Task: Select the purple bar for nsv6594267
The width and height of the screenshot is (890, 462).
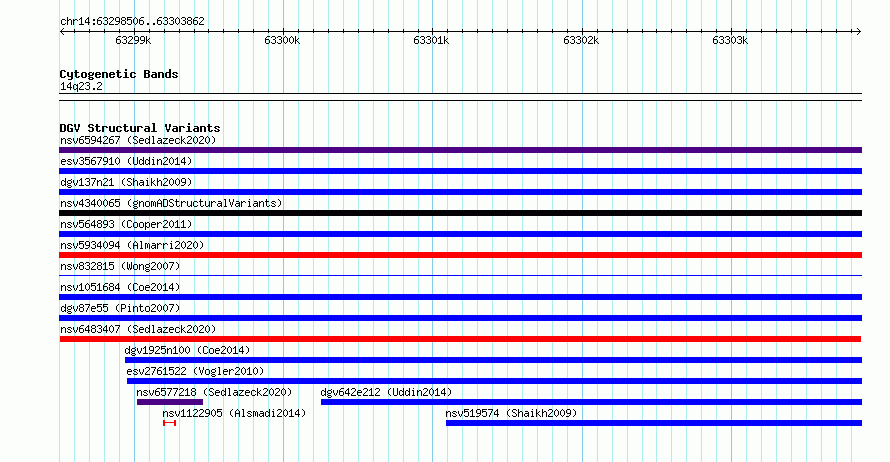Action: [460, 150]
